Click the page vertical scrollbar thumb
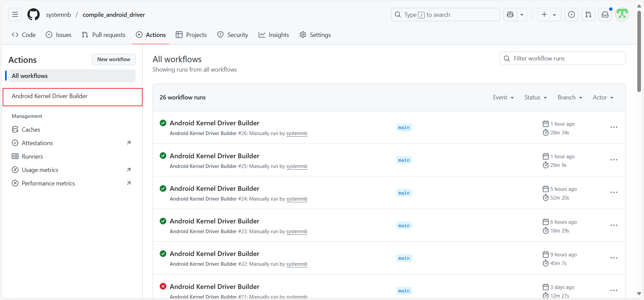 point(639,51)
